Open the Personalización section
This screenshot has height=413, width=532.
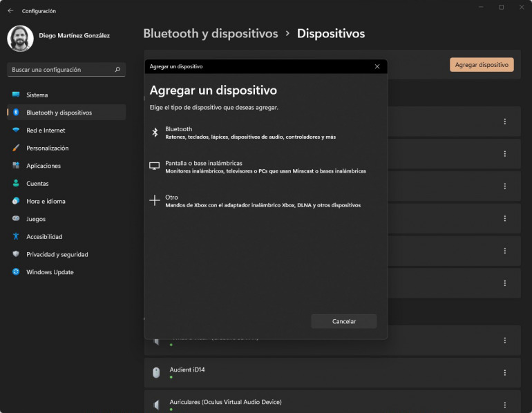pyautogui.click(x=47, y=148)
